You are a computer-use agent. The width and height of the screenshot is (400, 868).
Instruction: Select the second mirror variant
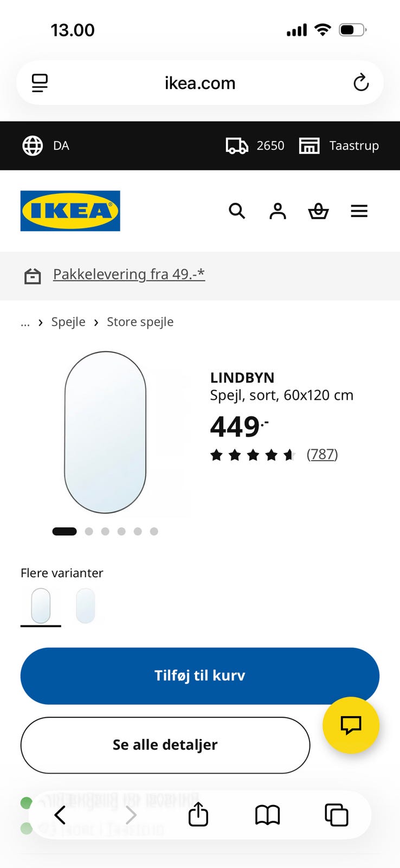click(x=86, y=605)
